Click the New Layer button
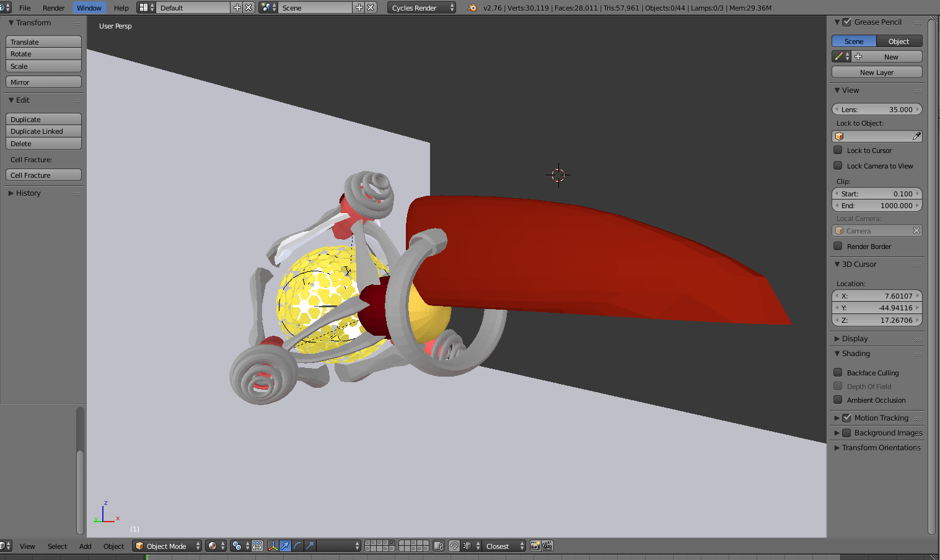The height and width of the screenshot is (560, 940). coord(877,72)
